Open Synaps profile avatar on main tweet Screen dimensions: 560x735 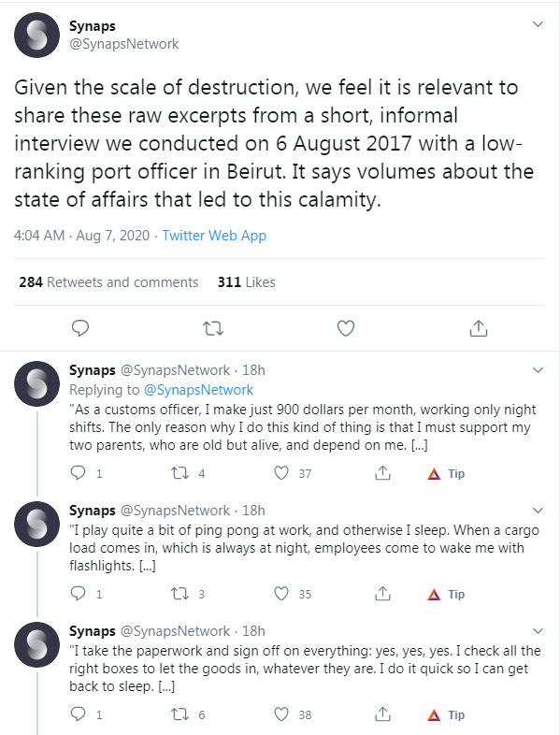tap(37, 36)
